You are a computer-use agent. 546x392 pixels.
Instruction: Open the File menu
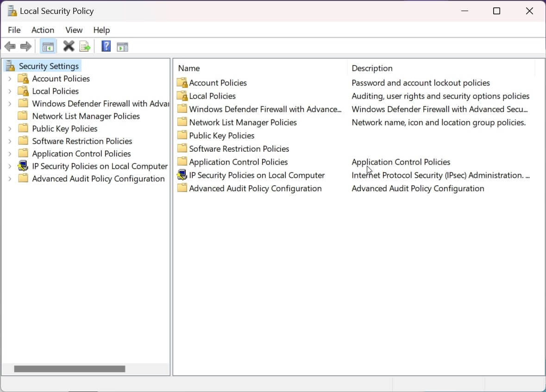[14, 30]
